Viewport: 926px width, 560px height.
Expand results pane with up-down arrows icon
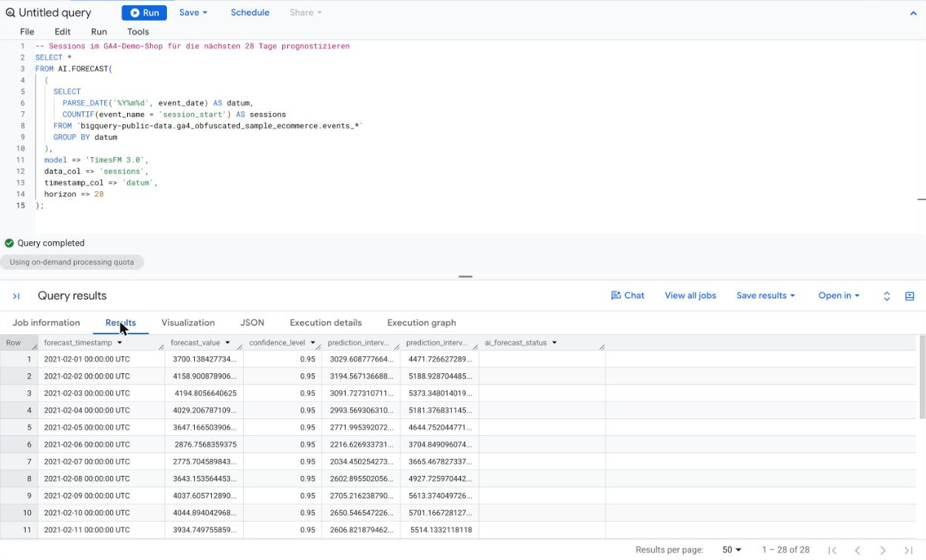pyautogui.click(x=887, y=296)
